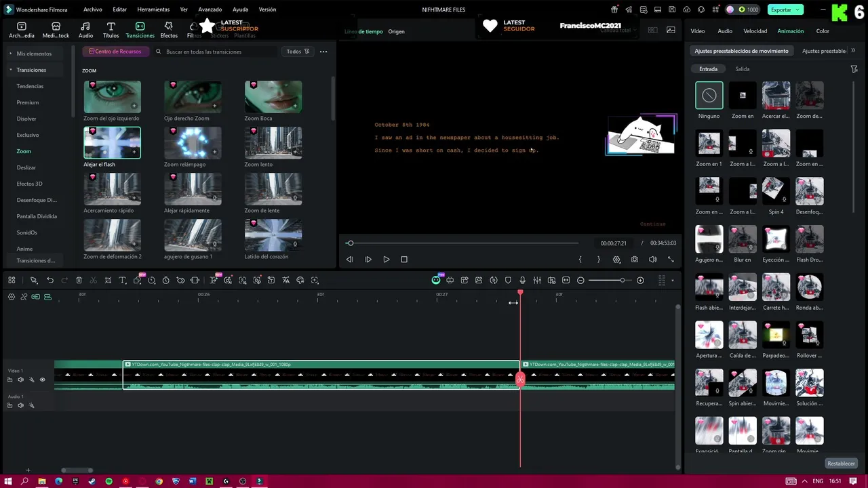Play the preview video
The width and height of the screenshot is (868, 488).
click(x=386, y=260)
